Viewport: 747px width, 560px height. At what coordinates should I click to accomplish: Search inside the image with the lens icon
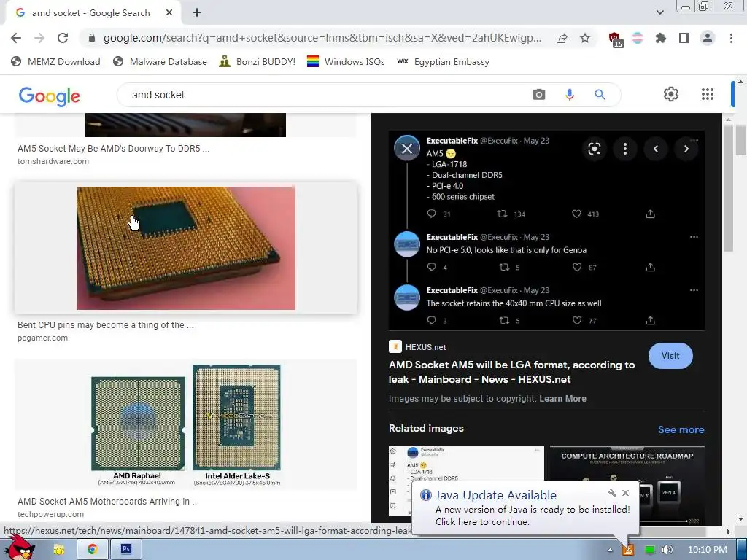point(594,149)
